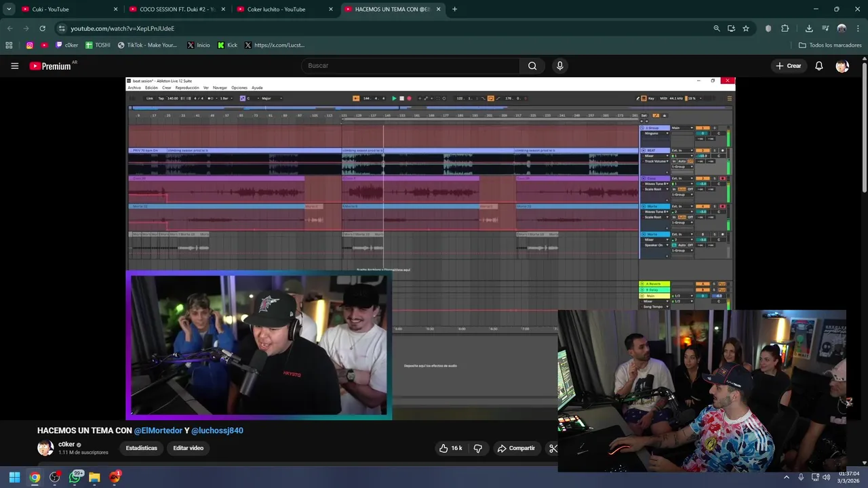Open the @ElMortedor channel link
The width and height of the screenshot is (868, 488).
pos(158,430)
